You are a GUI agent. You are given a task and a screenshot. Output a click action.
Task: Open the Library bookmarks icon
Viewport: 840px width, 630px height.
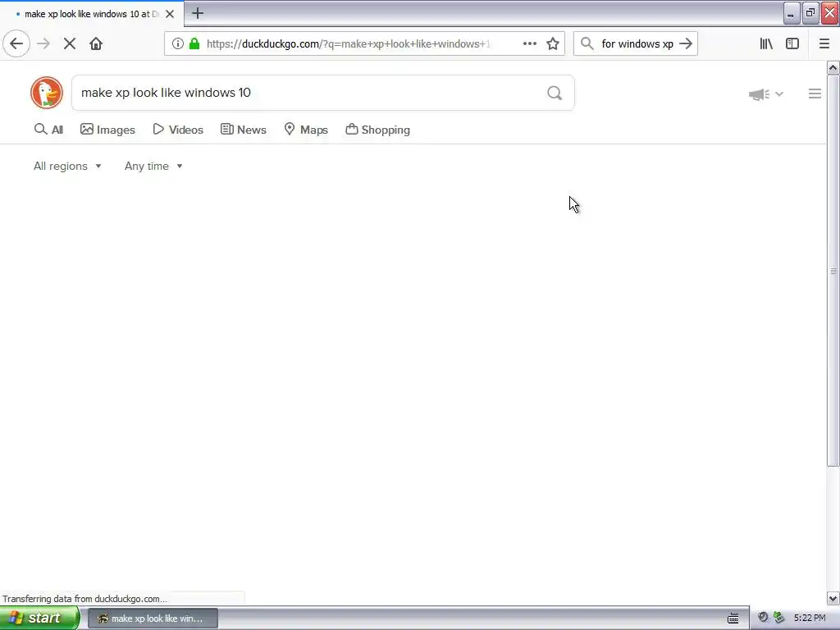coord(766,44)
